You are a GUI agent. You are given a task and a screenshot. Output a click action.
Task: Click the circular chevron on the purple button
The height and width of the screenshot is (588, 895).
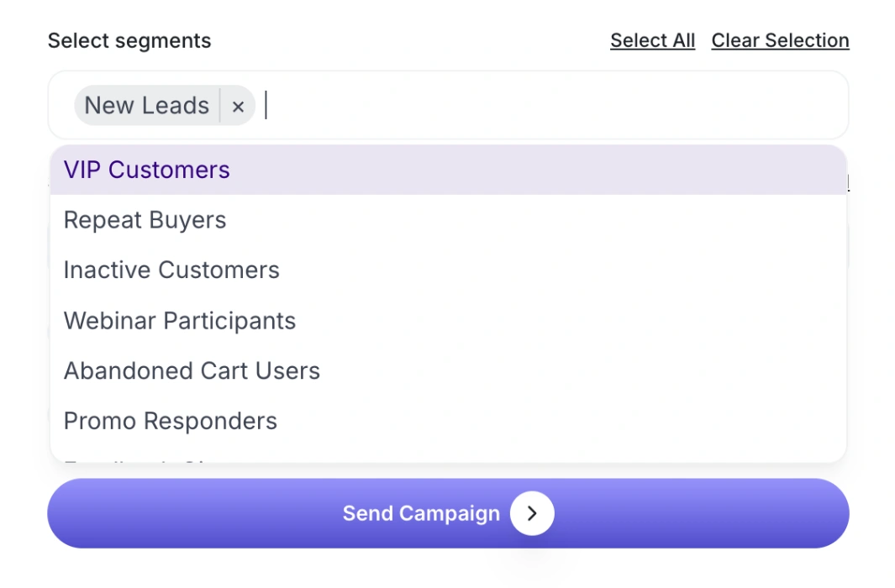pyautogui.click(x=531, y=513)
